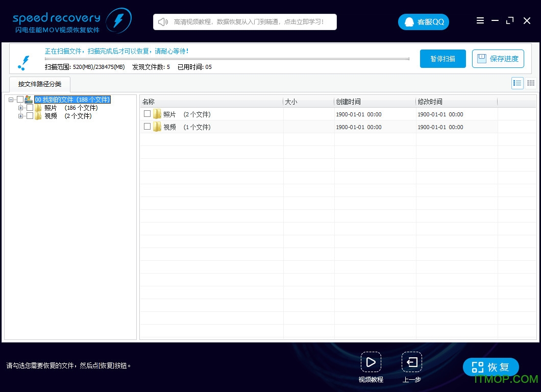
Task: Check the 找到的文件 root checkbox
Action: [x=20, y=100]
